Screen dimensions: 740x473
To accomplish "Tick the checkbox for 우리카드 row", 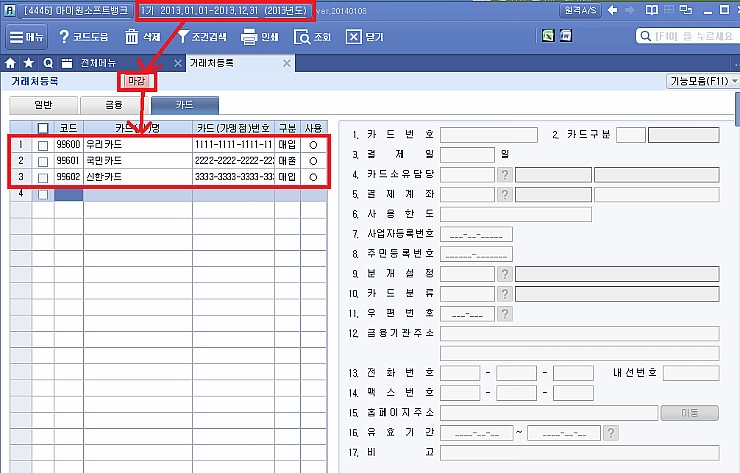I will pos(42,145).
